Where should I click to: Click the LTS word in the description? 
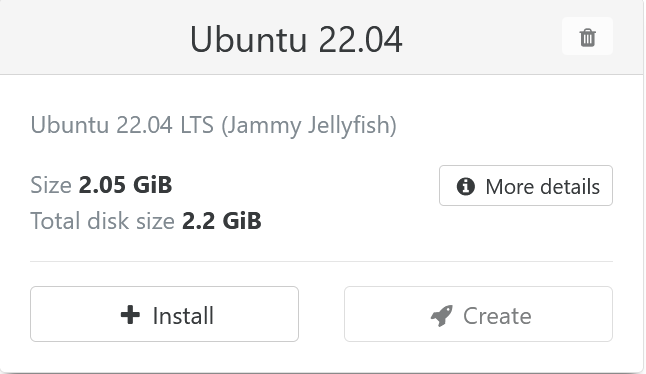197,125
